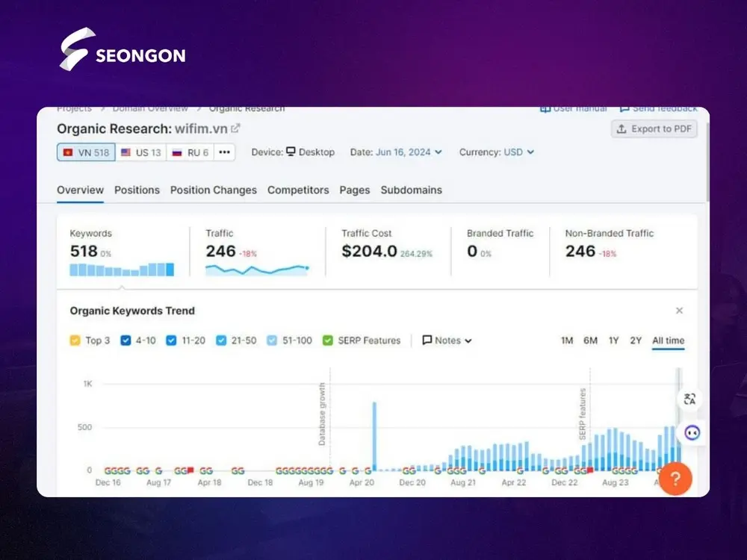Select the All time range
Image resolution: width=747 pixels, height=560 pixels.
pyautogui.click(x=668, y=340)
